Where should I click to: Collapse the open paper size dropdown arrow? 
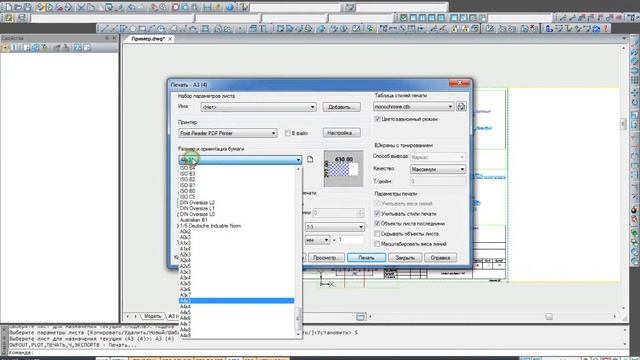pos(298,160)
